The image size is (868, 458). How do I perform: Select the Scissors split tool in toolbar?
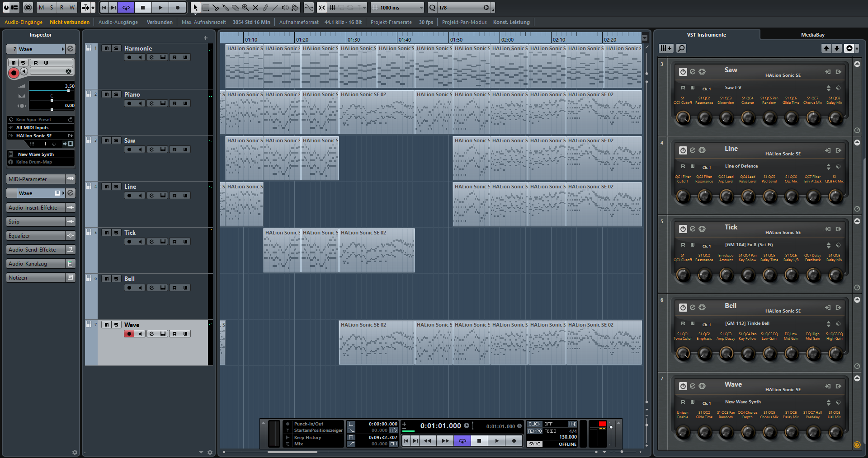[216, 8]
